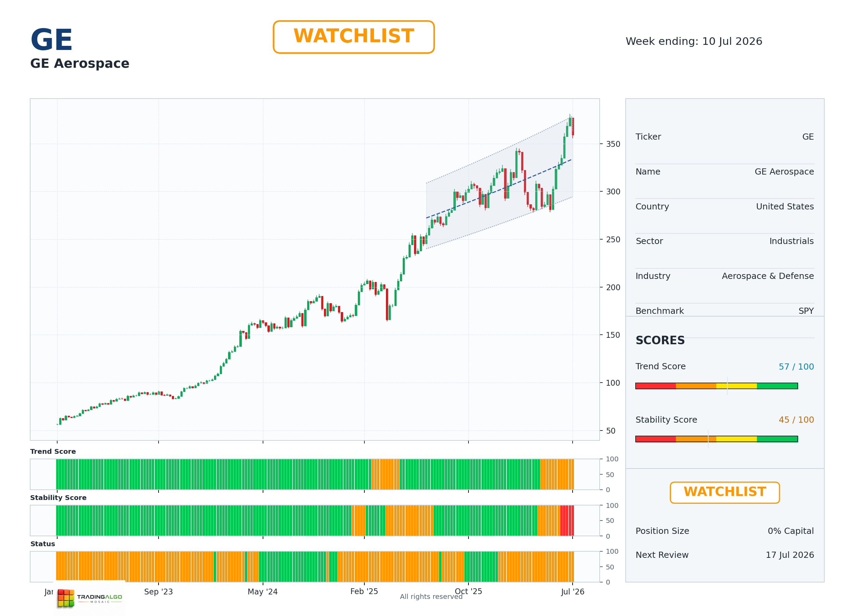Click the 'Position Size' label
The height and width of the screenshot is (616, 863).
click(x=662, y=531)
